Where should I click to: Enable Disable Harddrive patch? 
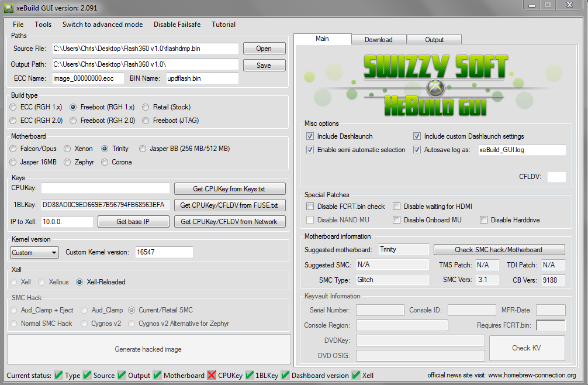[x=484, y=220]
